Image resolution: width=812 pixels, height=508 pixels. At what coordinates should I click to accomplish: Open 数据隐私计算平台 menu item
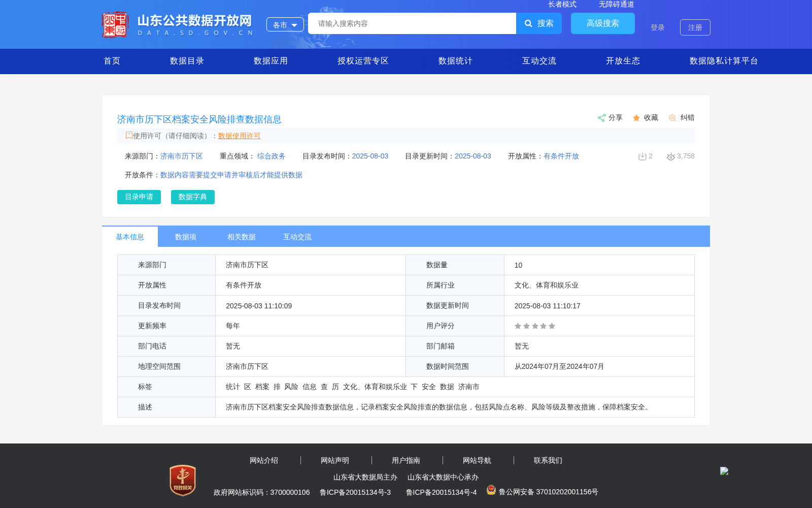click(724, 61)
